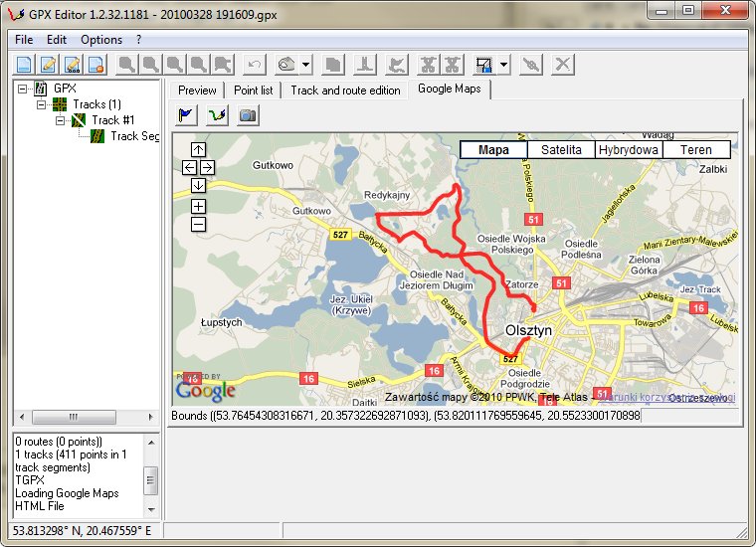
Task: Click the Redykajny label on the map
Action: tap(387, 195)
